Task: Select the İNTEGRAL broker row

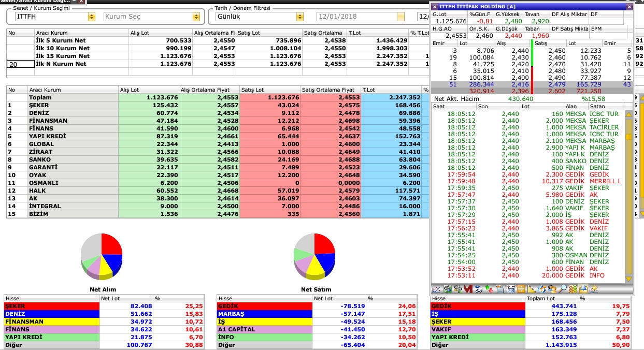Action: tap(218, 206)
